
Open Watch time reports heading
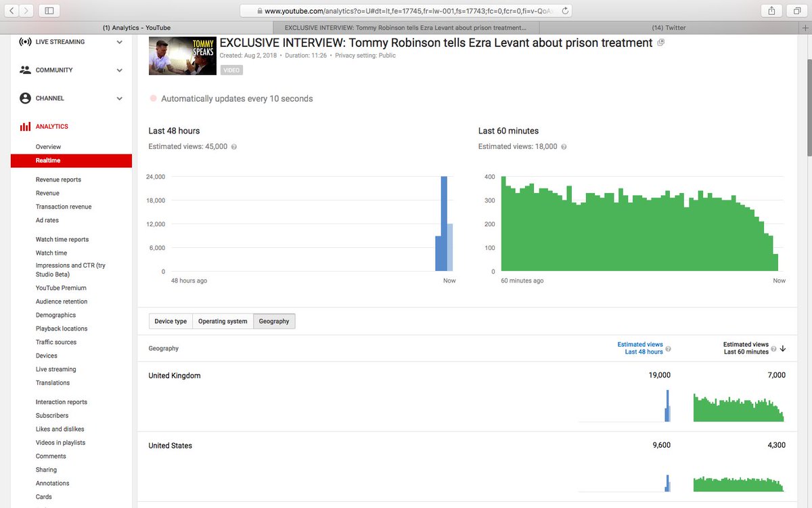pos(62,239)
